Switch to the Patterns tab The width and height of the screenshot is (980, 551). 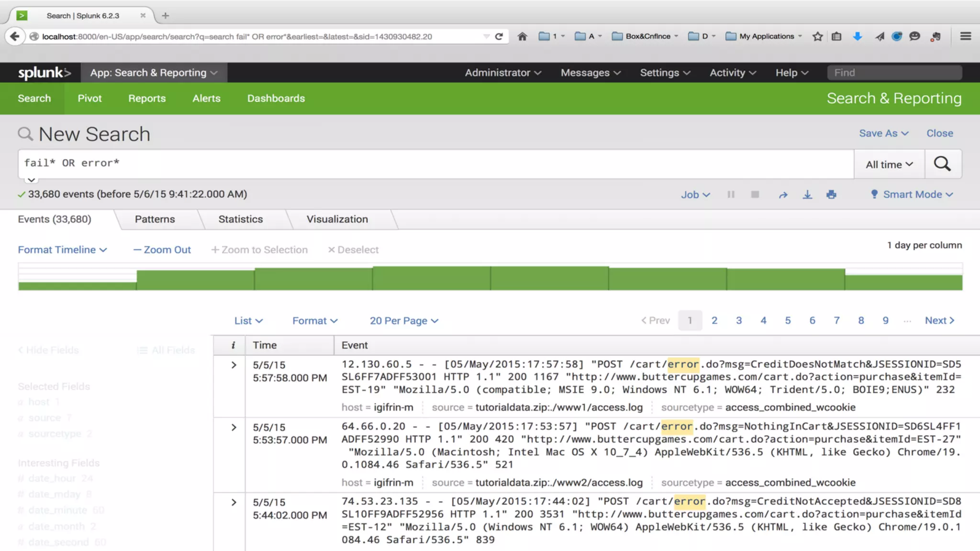point(155,219)
